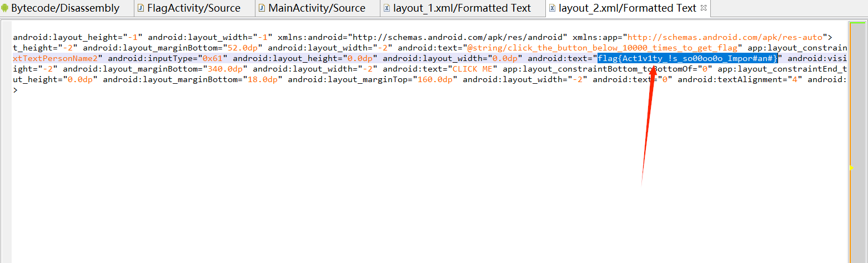Click the res-auto schema URL

click(x=724, y=38)
